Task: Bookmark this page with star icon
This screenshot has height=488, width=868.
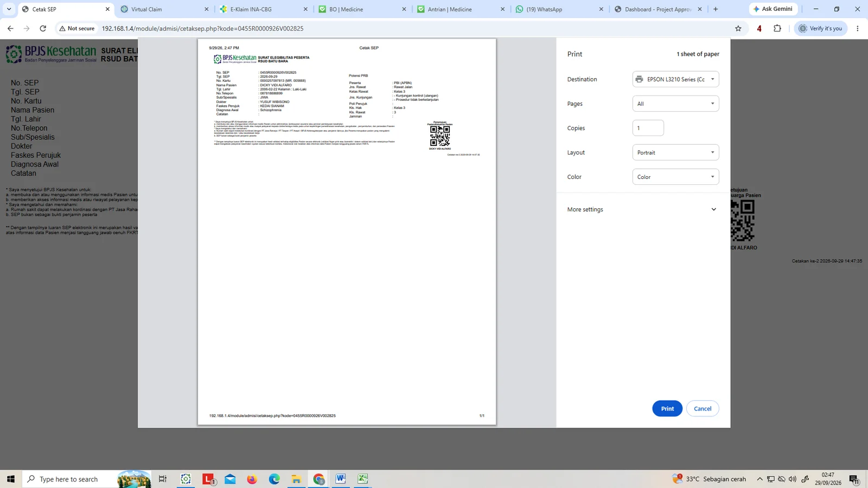Action: tap(738, 28)
